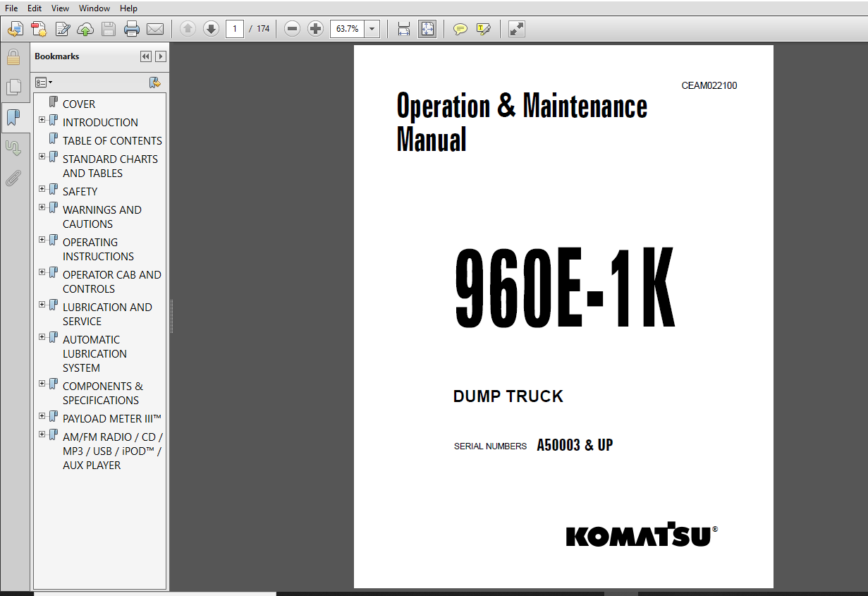Click the CEAM022100 document code
This screenshot has height=596, width=868.
tap(709, 85)
